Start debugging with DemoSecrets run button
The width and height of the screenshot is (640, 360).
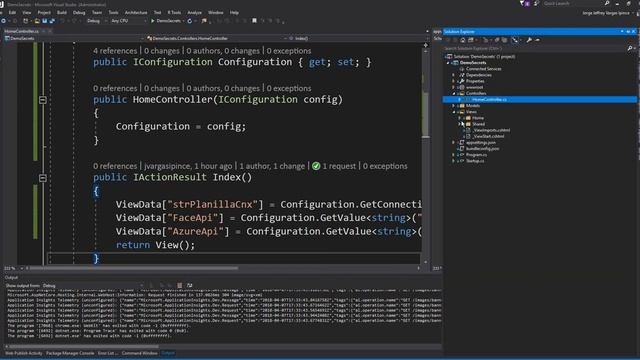(x=166, y=21)
